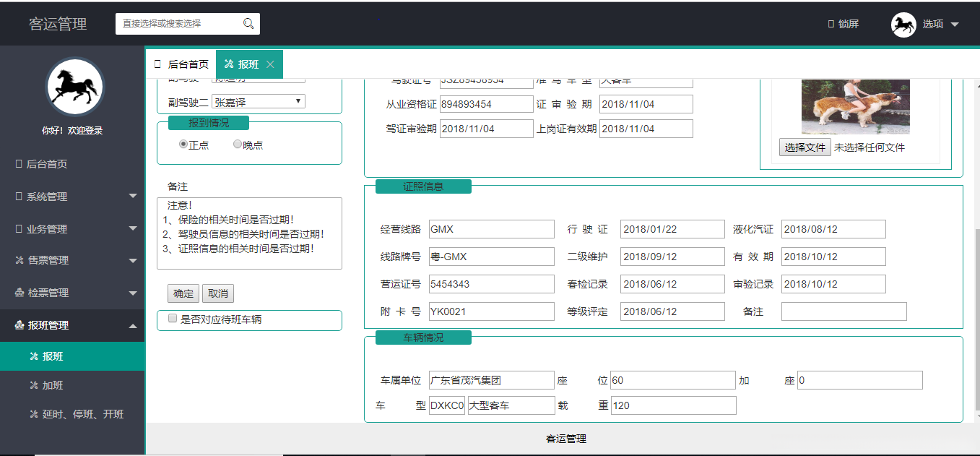Viewport: 980px width, 456px height.
Task: Click the 从业资格证 field 894893454
Action: point(486,104)
